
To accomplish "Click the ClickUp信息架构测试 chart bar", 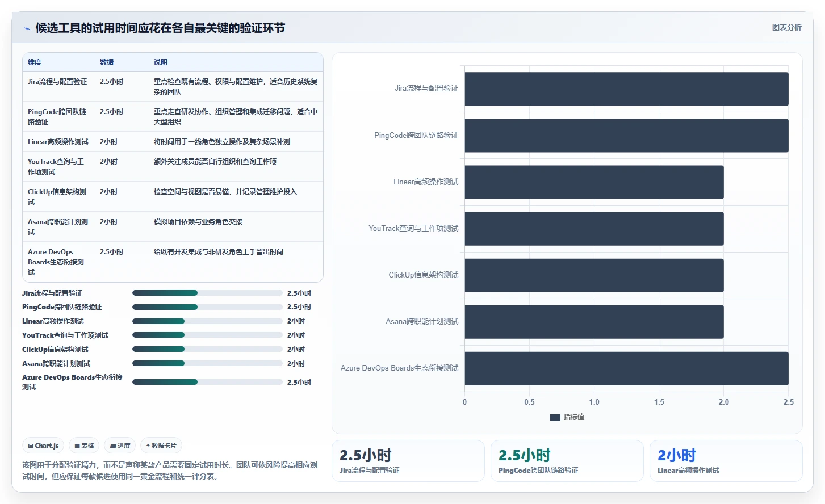I will coord(594,275).
